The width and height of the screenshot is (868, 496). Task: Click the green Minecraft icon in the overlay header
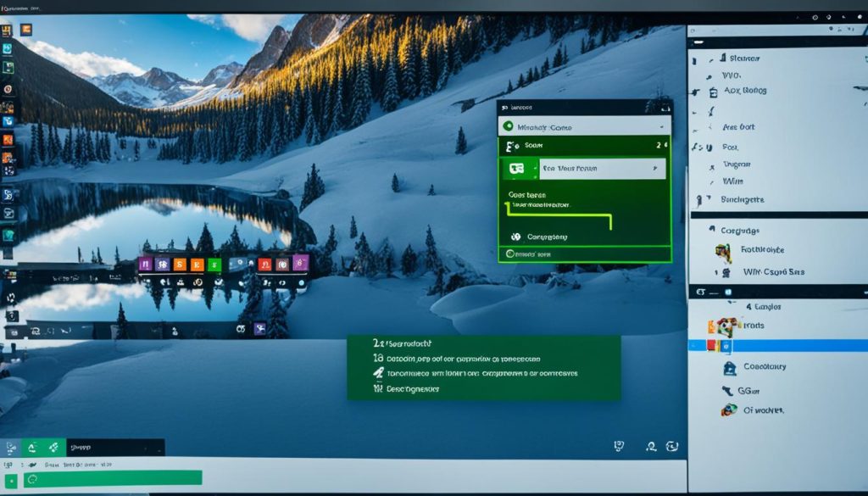click(508, 125)
